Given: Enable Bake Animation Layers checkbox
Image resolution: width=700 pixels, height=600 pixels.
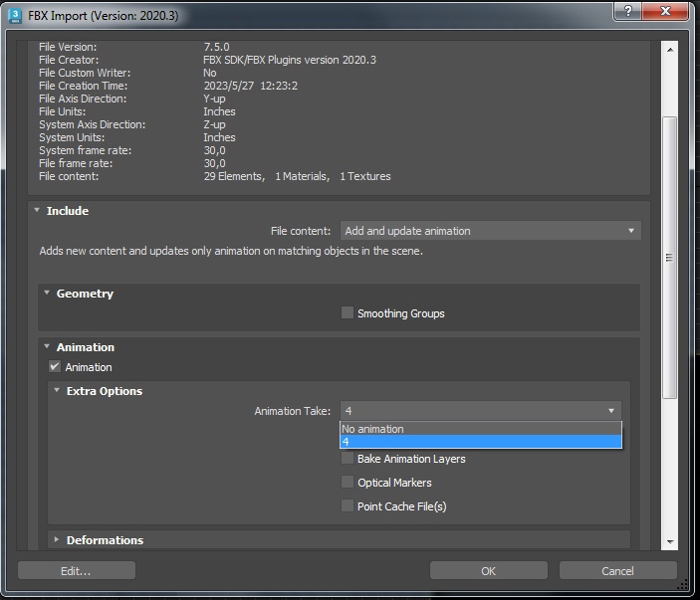Looking at the screenshot, I should (348, 458).
